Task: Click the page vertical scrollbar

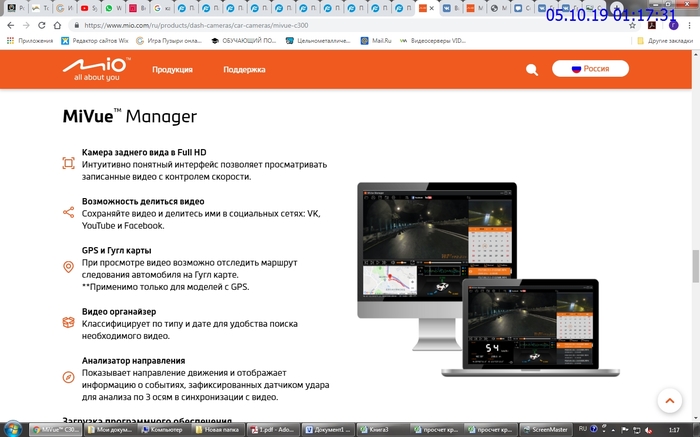Action: point(694,268)
